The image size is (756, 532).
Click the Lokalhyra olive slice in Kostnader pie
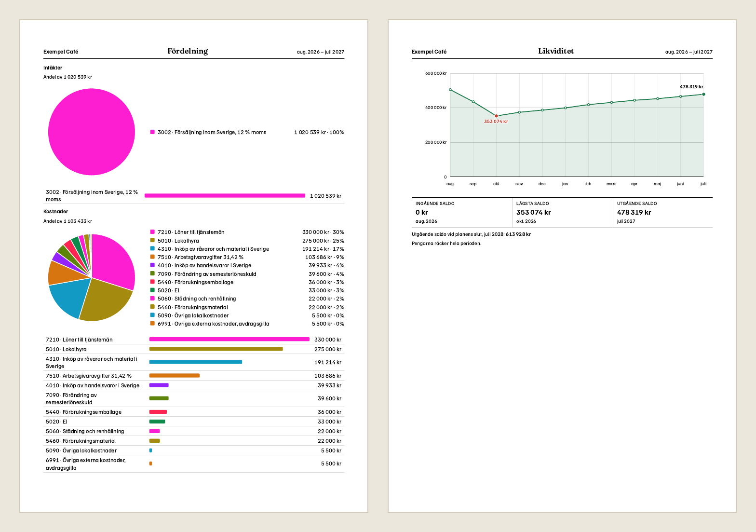[x=106, y=301]
